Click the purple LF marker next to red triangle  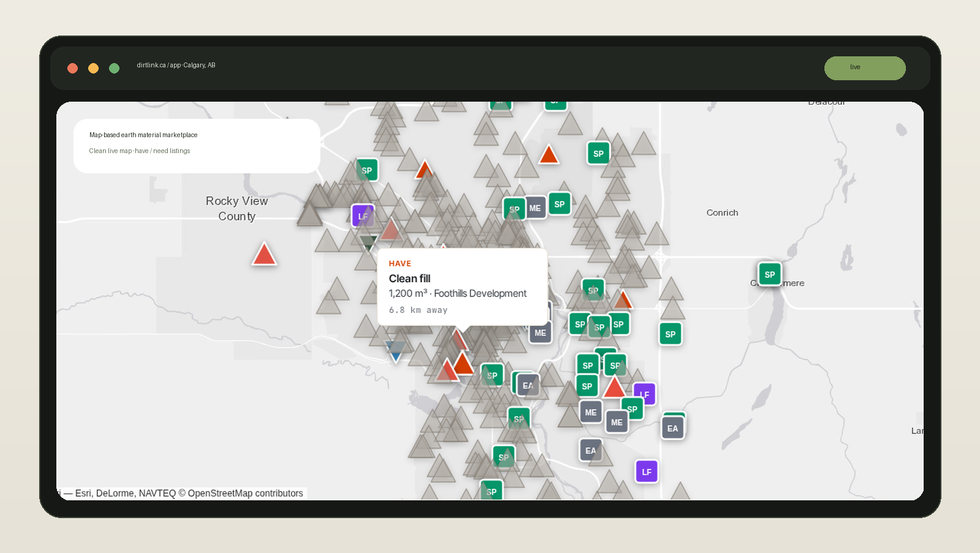[644, 394]
